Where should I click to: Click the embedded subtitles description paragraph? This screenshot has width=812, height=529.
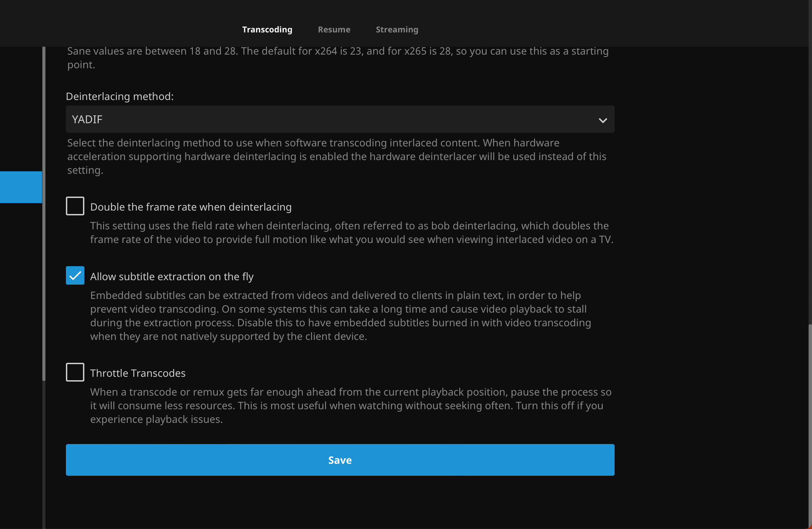[x=340, y=316]
